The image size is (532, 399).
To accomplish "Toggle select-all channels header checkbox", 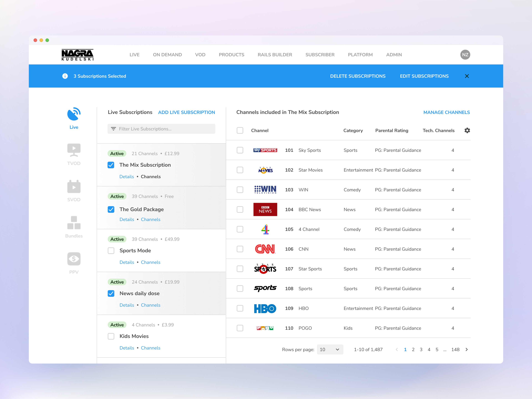I will [240, 130].
